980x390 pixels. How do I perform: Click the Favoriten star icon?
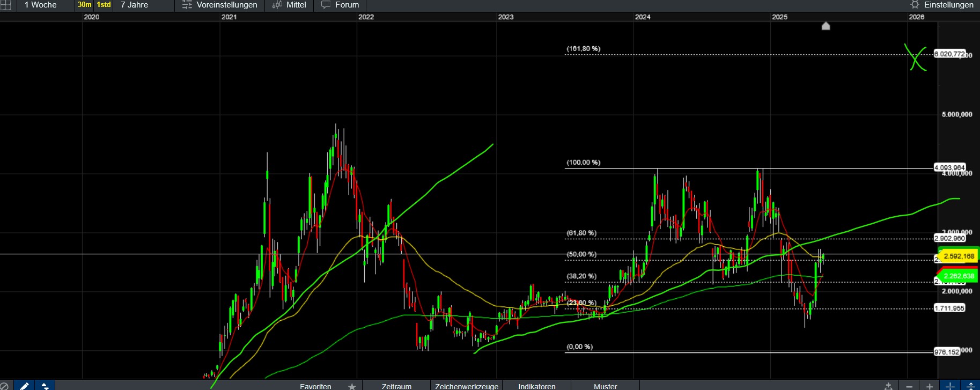click(x=352, y=386)
